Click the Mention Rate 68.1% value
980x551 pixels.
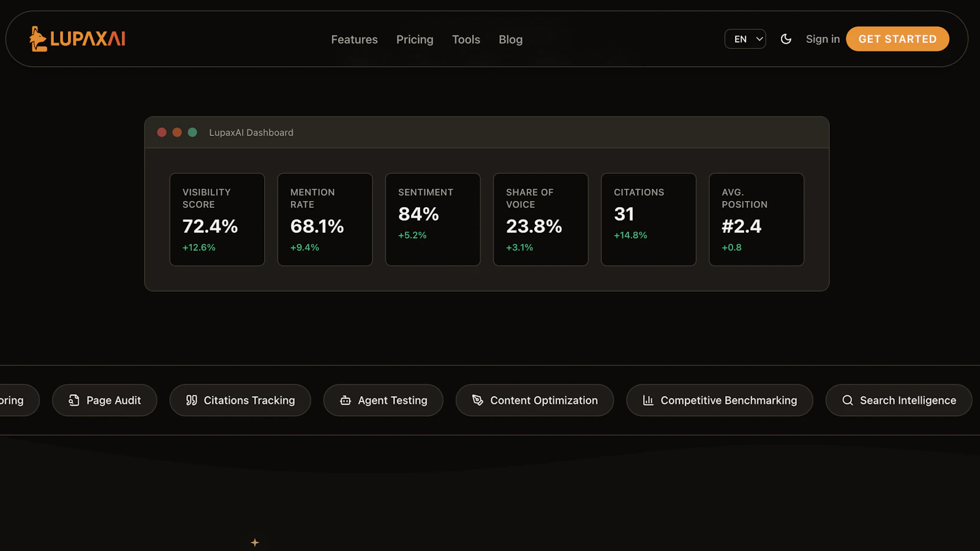point(317,226)
